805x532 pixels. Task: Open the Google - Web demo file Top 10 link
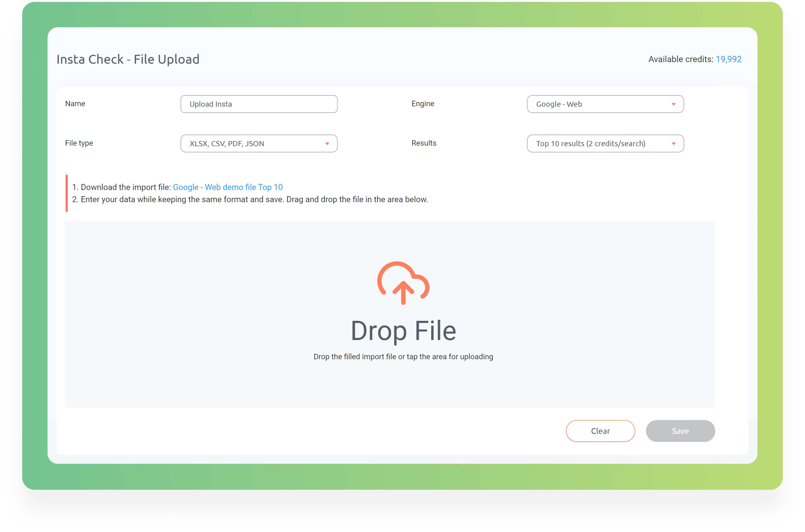point(228,187)
